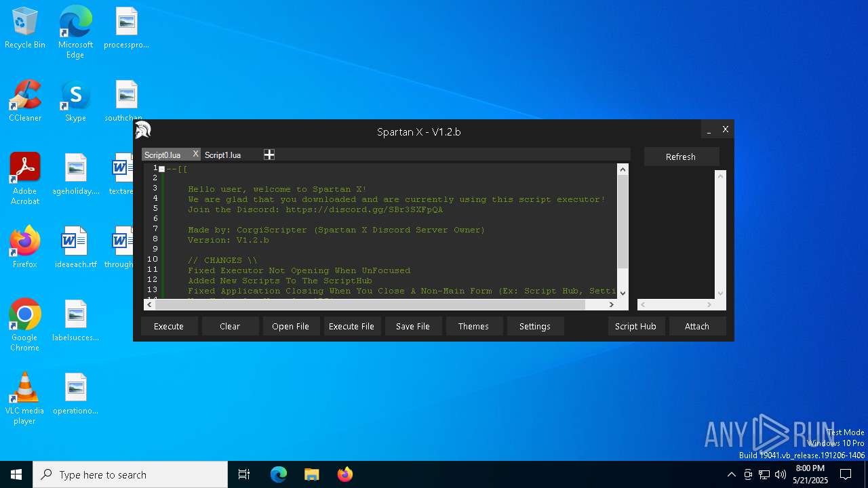The width and height of the screenshot is (868, 488).
Task: Click the editor horizontal scrollbar thumb
Action: point(370,305)
